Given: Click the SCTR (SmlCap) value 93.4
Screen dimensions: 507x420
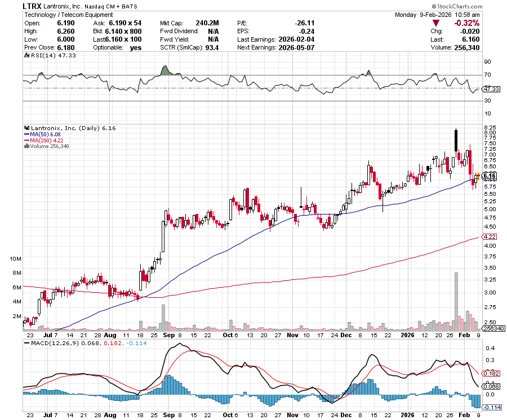Looking at the screenshot, I should (x=212, y=47).
